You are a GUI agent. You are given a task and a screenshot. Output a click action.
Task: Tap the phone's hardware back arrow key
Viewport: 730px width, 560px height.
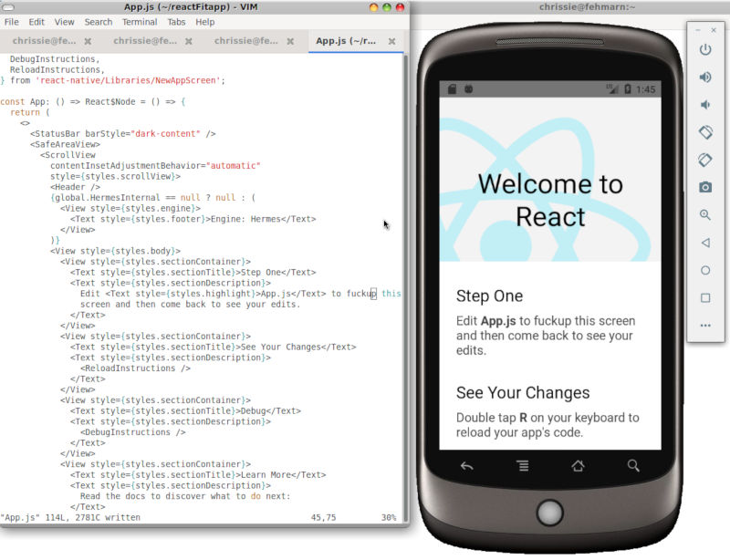pos(466,466)
